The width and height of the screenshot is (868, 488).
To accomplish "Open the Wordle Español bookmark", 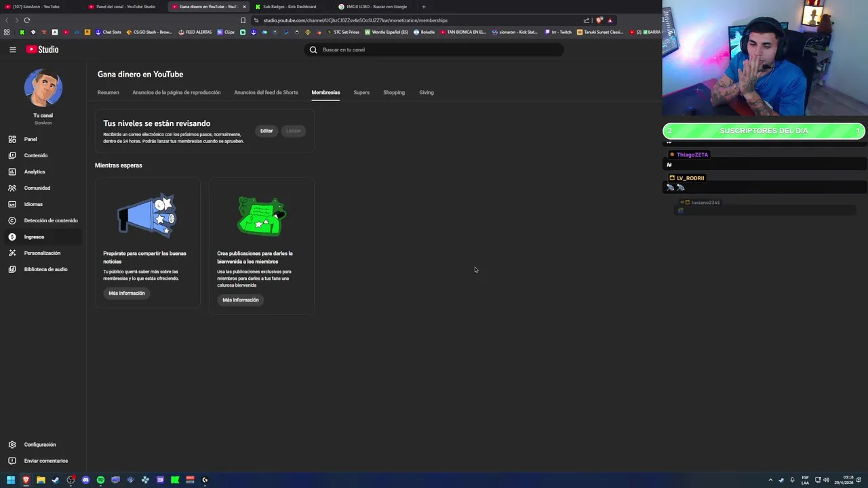I will 387,32.
